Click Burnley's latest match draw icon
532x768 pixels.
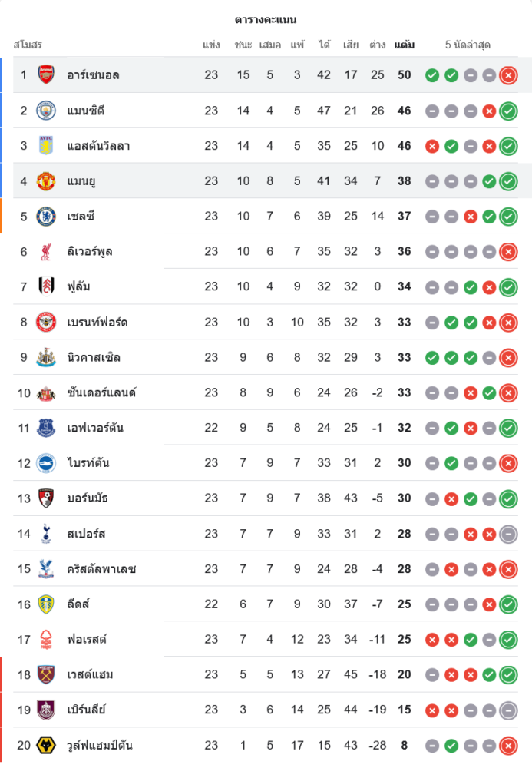(507, 710)
